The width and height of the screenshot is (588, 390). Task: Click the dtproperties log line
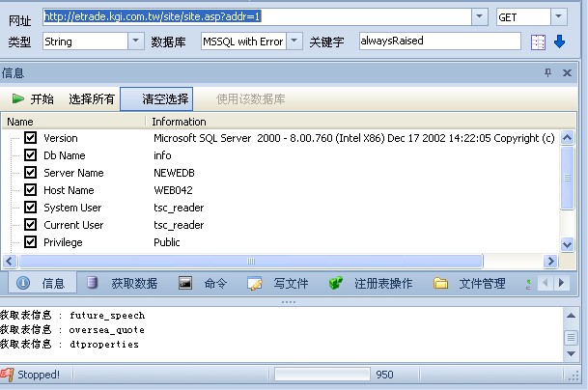click(70, 345)
